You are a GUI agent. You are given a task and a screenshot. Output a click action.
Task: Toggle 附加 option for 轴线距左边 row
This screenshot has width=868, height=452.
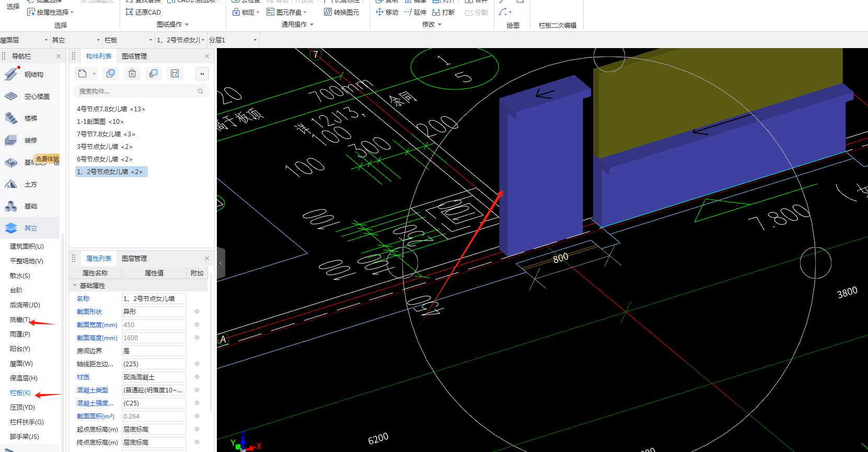click(x=197, y=364)
